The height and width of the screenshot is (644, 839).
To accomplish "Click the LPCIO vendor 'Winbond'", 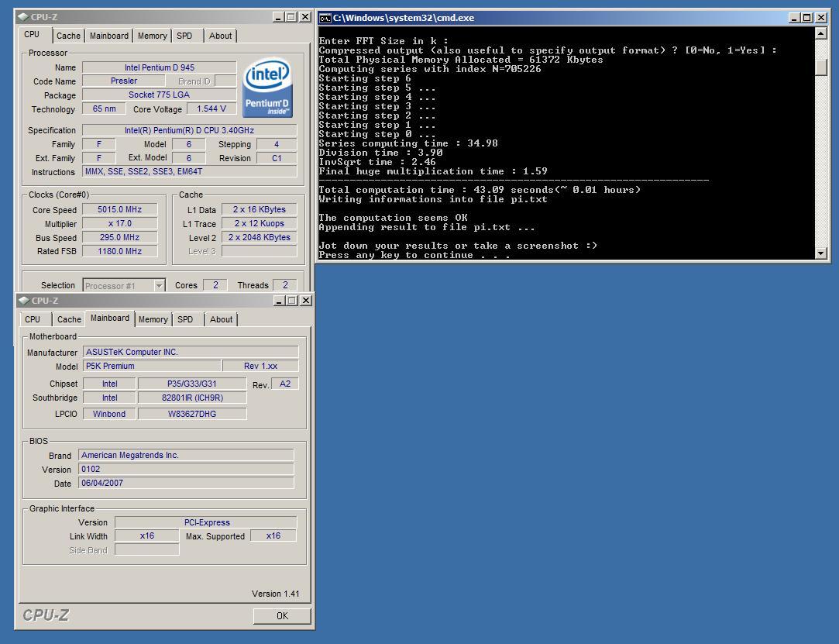I will tap(109, 414).
